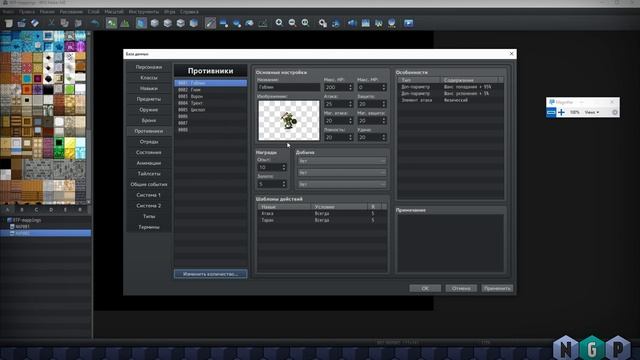Screen dimensions: 640x360
Task: Open the Инструменты menu
Action: click(x=144, y=12)
